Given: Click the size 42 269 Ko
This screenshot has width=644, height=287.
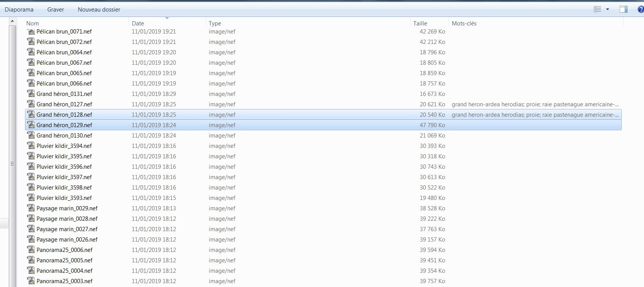Looking at the screenshot, I should tap(432, 31).
